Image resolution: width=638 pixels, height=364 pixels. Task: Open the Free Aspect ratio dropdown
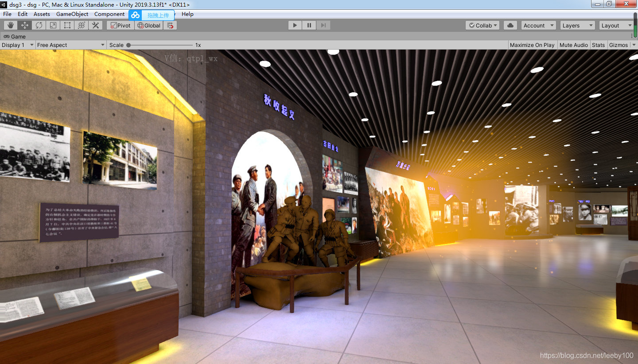(x=71, y=45)
